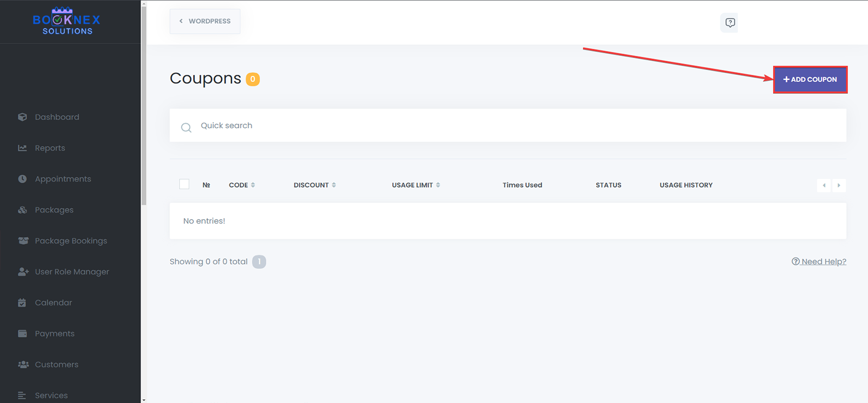This screenshot has height=403, width=868.
Task: Click the Packages boxes icon
Action: pyautogui.click(x=22, y=210)
